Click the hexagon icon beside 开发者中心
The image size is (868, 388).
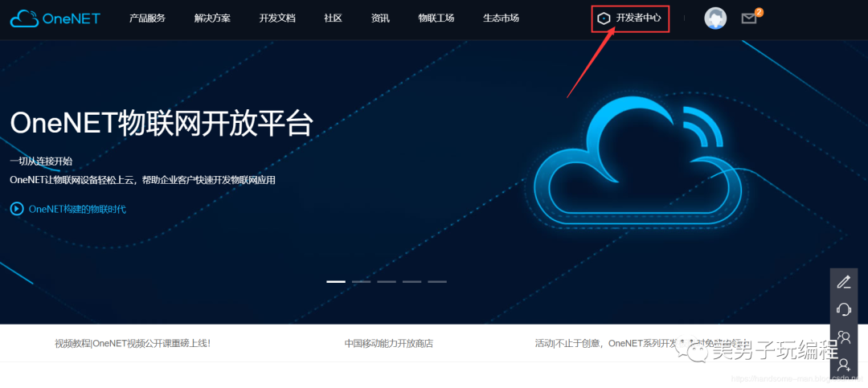604,18
